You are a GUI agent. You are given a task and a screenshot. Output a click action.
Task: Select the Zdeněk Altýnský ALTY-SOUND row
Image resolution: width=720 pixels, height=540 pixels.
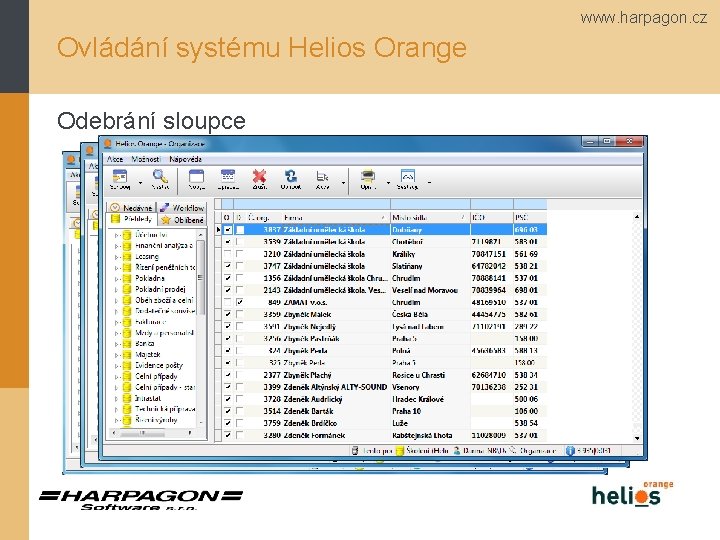[x=380, y=387]
